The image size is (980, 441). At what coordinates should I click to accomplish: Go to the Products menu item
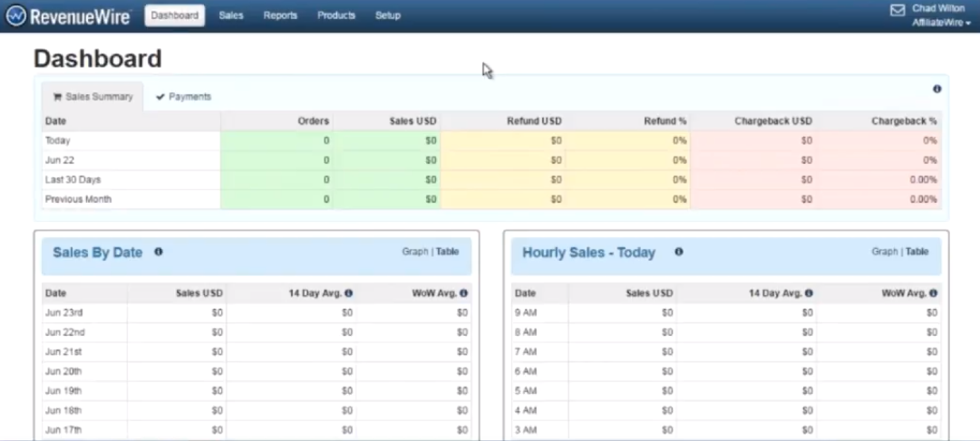click(336, 15)
